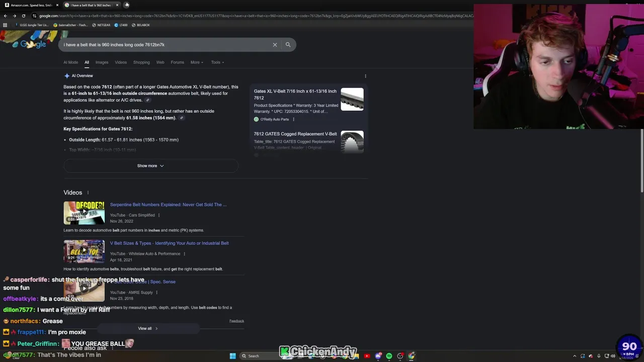Screen dimensions: 644x362
Task: View all videos link
Action: click(148, 328)
